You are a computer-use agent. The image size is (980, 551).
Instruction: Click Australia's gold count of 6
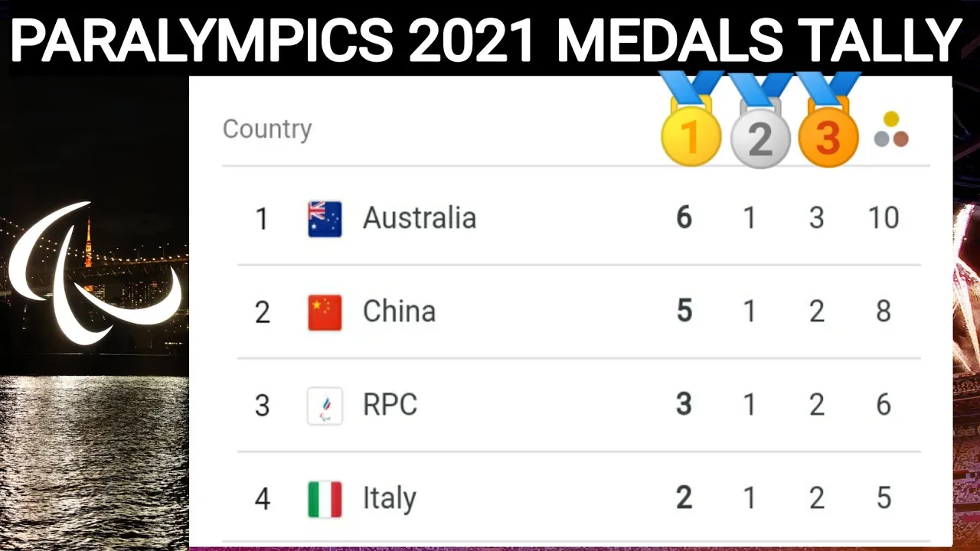pyautogui.click(x=684, y=218)
